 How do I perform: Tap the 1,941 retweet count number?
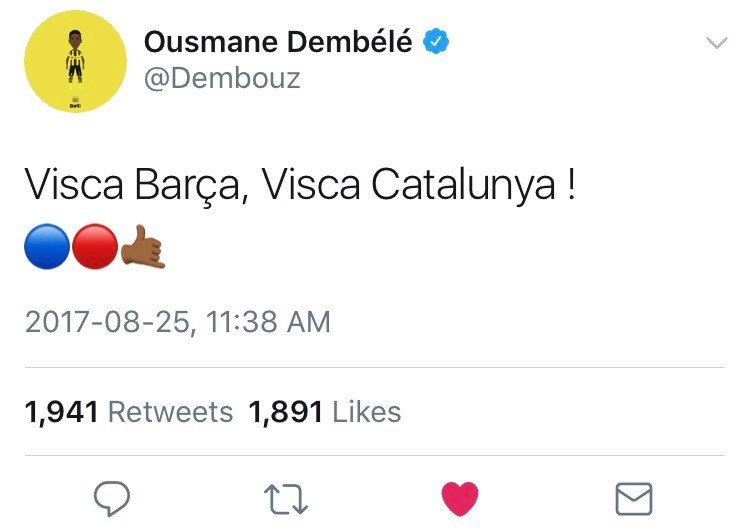(62, 412)
